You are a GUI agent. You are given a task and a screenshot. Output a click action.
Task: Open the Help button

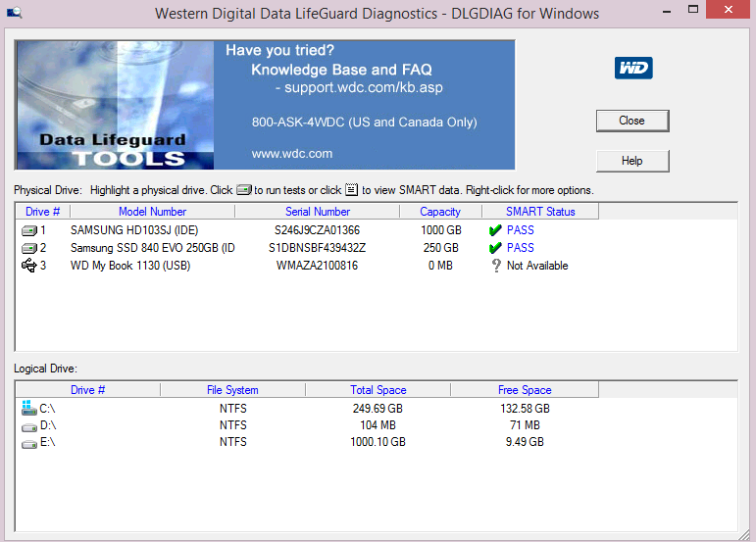click(632, 161)
